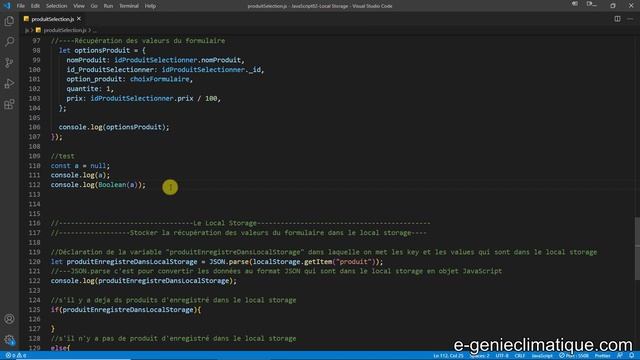Open the Source Control view
This screenshot has width=640, height=360.
click(9, 62)
